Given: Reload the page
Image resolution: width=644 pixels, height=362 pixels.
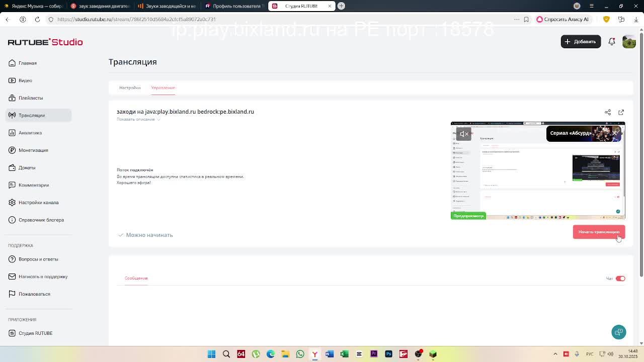Looking at the screenshot, I should pos(37,19).
